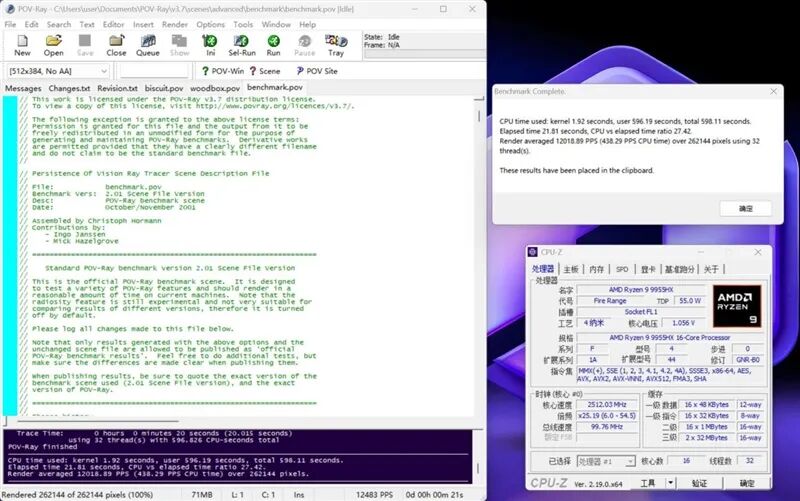The image size is (800, 501).
Task: Click the Pause render icon
Action: (x=305, y=45)
